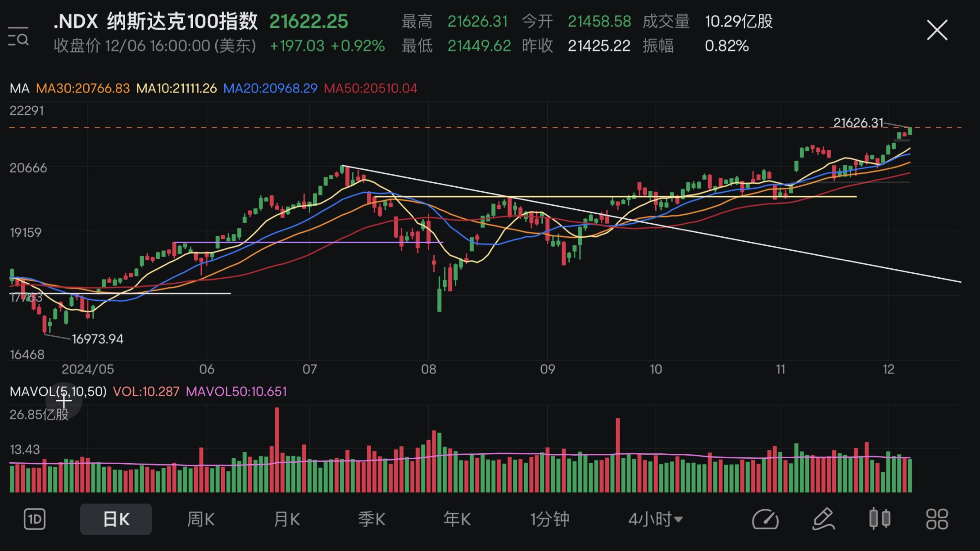Screen dimensions: 980x551
Task: Open the stock list search icon
Action: tap(18, 36)
